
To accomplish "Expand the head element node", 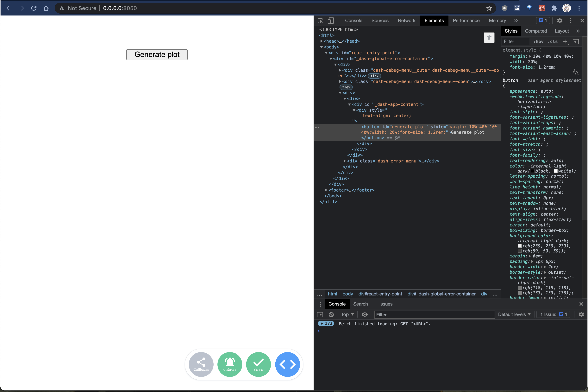I will tap(321, 41).
